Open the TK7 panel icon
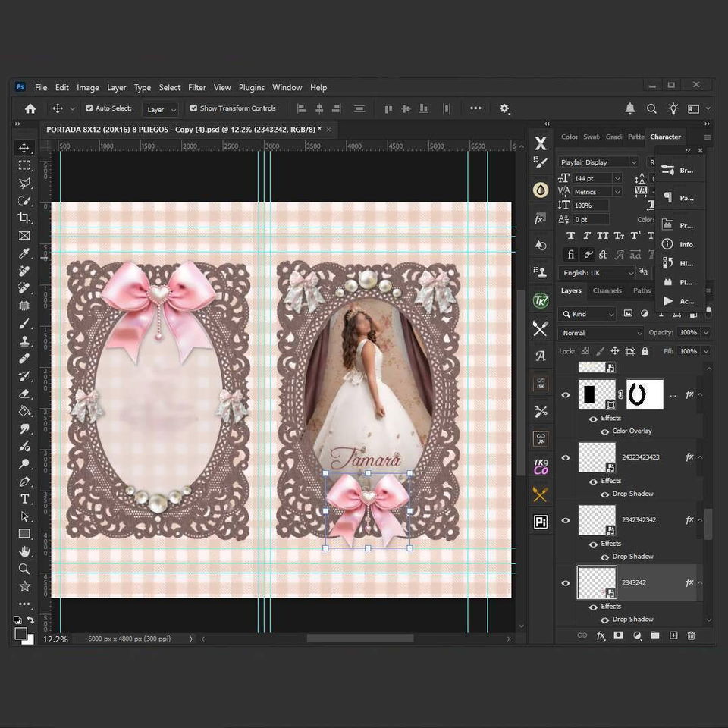The width and height of the screenshot is (728, 728). (541, 300)
